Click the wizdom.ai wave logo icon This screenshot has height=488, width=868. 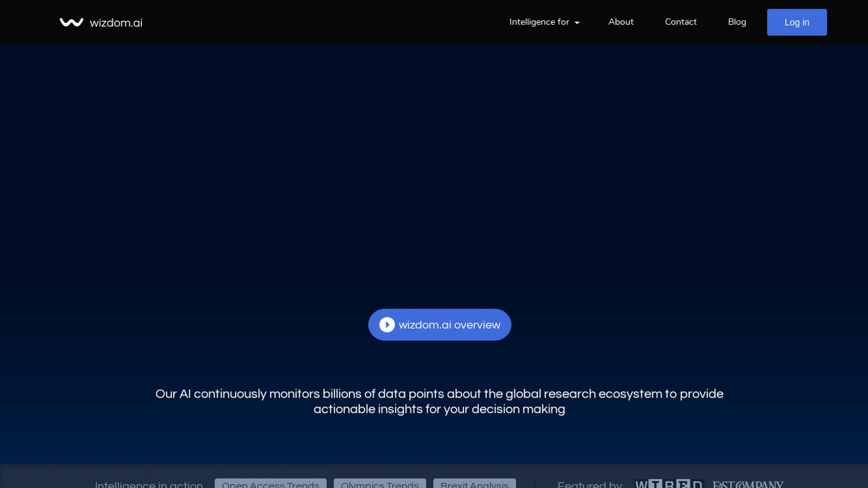tap(71, 22)
